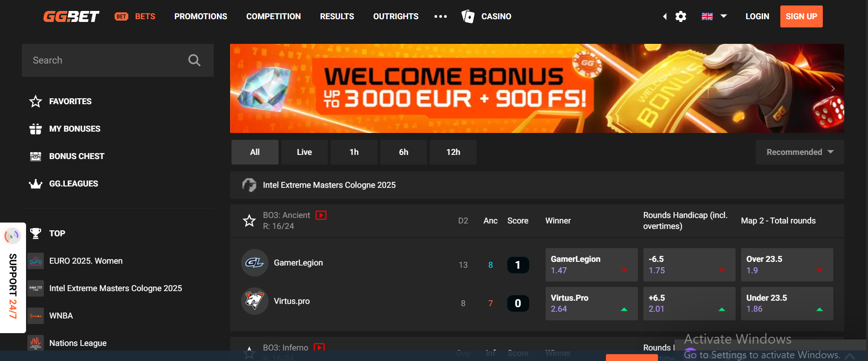Viewport: 868px width, 361px height.
Task: Toggle favorite star for GamerLegion match
Action: coord(249,221)
